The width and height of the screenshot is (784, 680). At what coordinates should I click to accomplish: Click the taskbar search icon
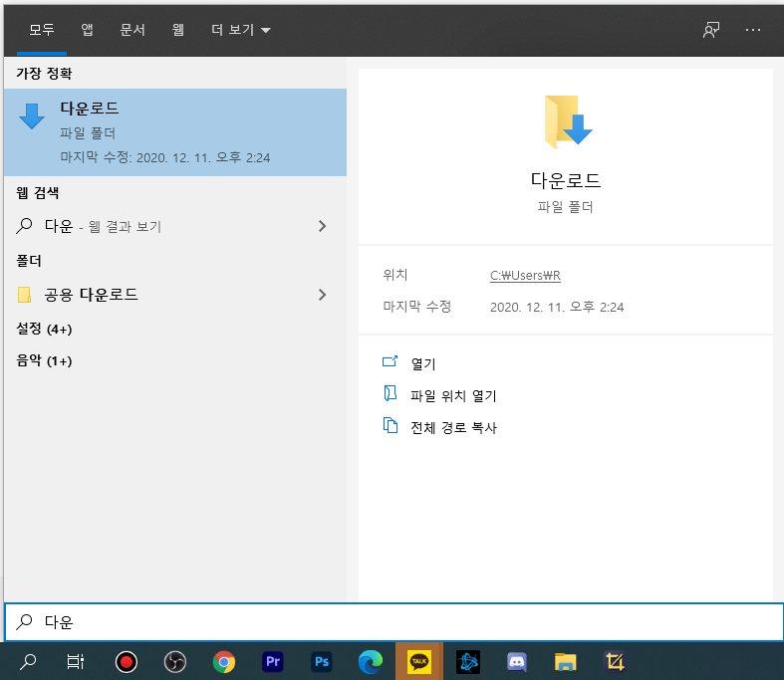[28, 662]
